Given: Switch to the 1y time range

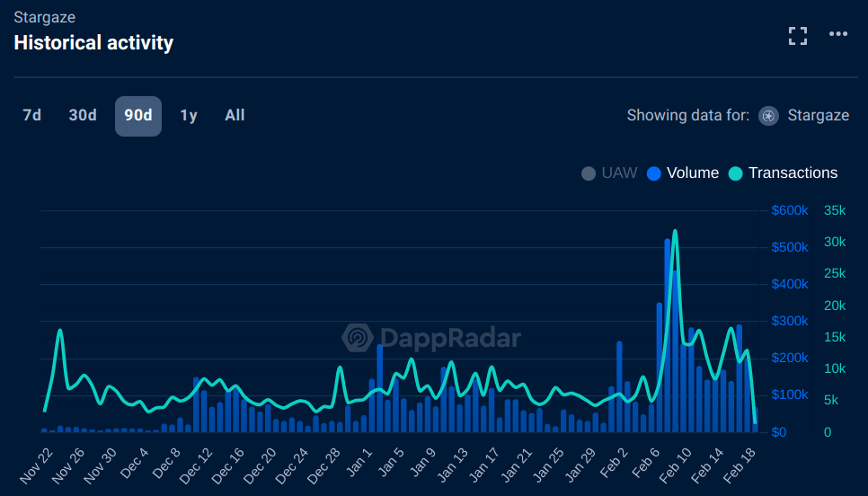Looking at the screenshot, I should coord(189,116).
